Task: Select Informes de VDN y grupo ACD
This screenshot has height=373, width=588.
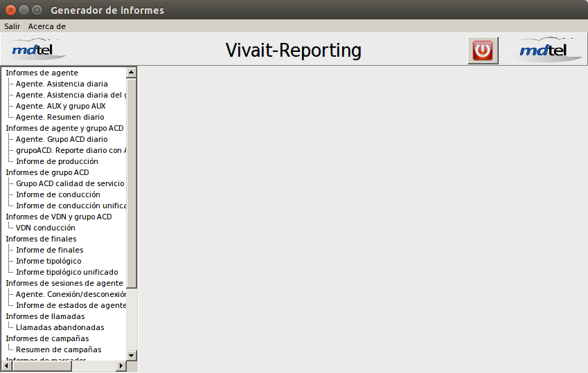Action: pos(59,217)
